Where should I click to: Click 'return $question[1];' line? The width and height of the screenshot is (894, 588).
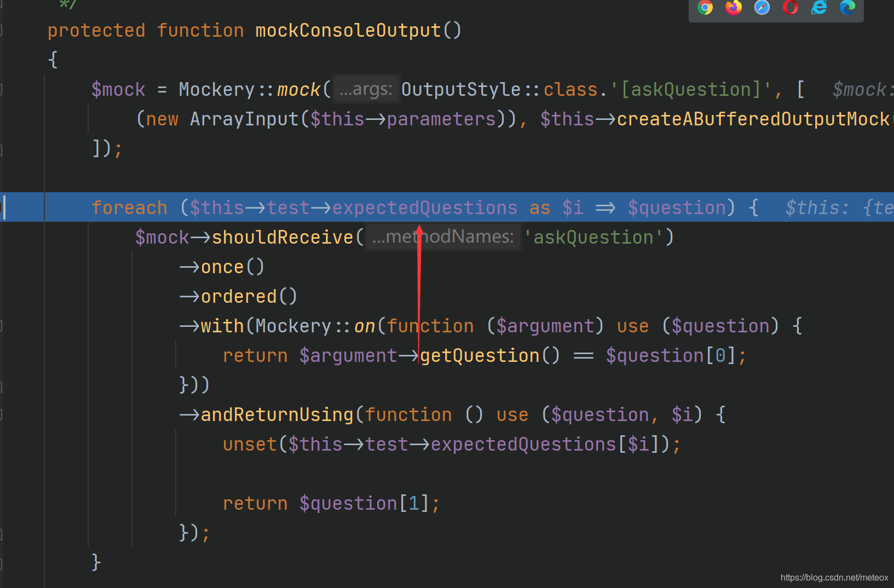331,504
